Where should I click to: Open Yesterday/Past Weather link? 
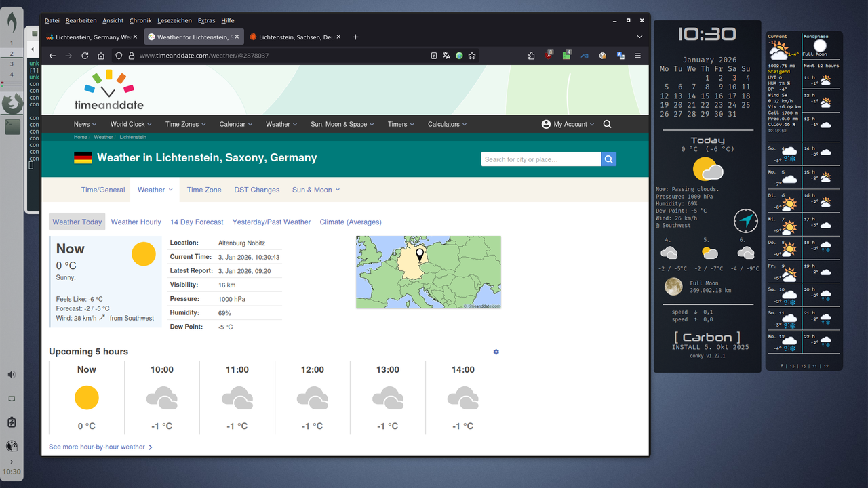(271, 222)
